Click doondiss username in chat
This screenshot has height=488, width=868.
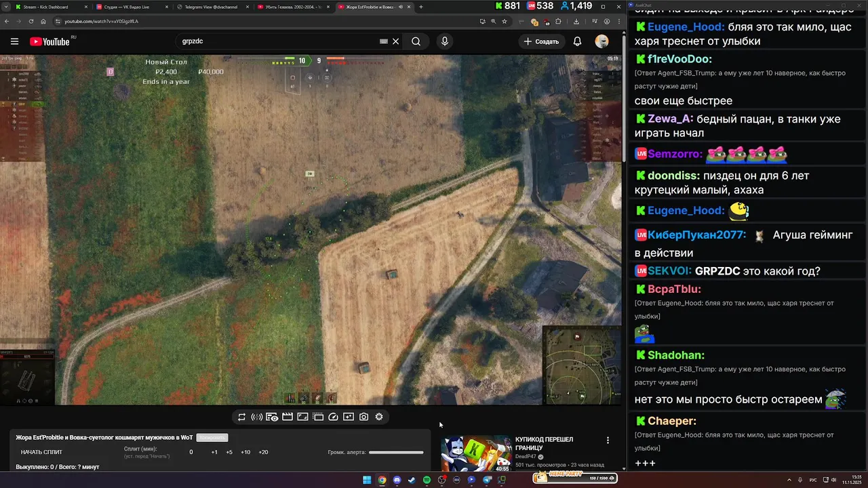[x=673, y=176]
